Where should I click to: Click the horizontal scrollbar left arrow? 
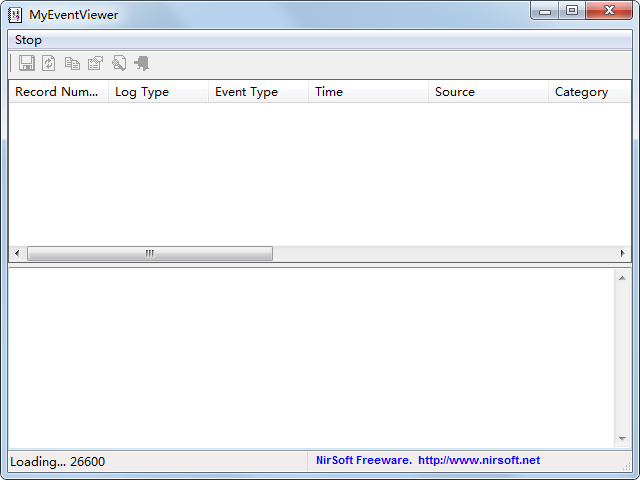click(17, 253)
